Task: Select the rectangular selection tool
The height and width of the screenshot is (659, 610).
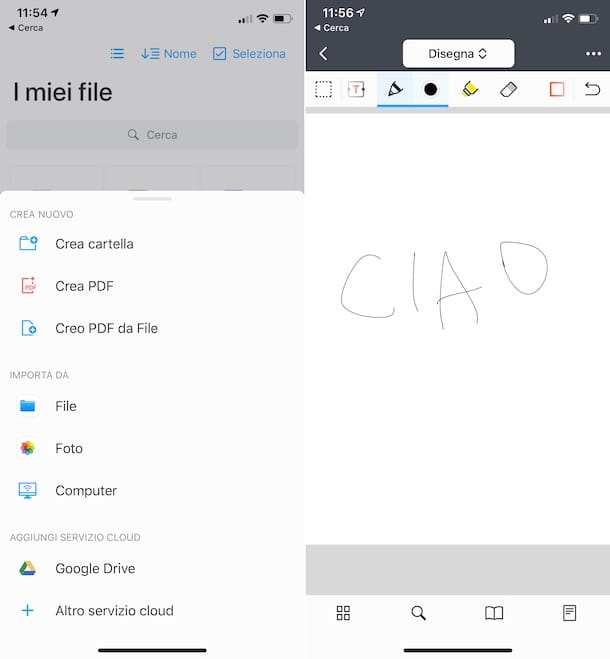Action: point(323,89)
